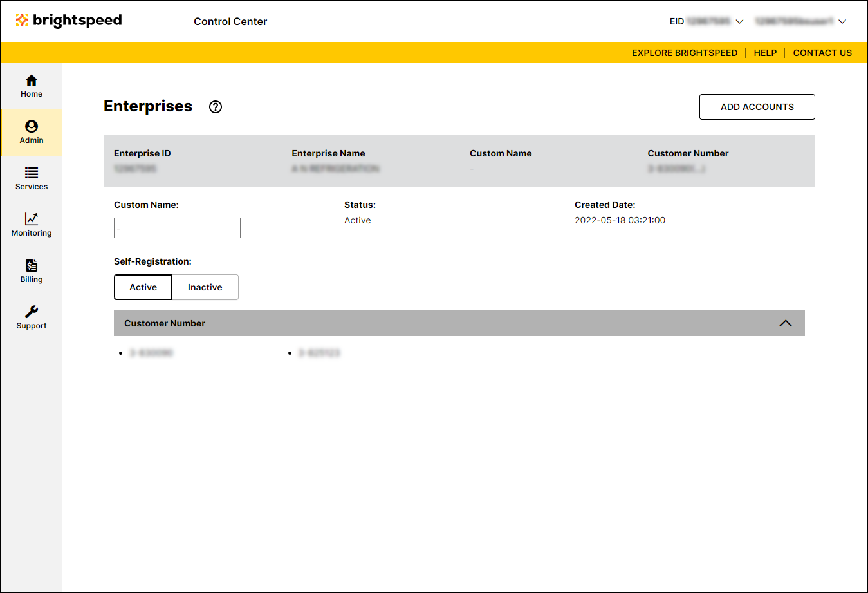
Task: Open the user account dropdown
Action: [800, 21]
